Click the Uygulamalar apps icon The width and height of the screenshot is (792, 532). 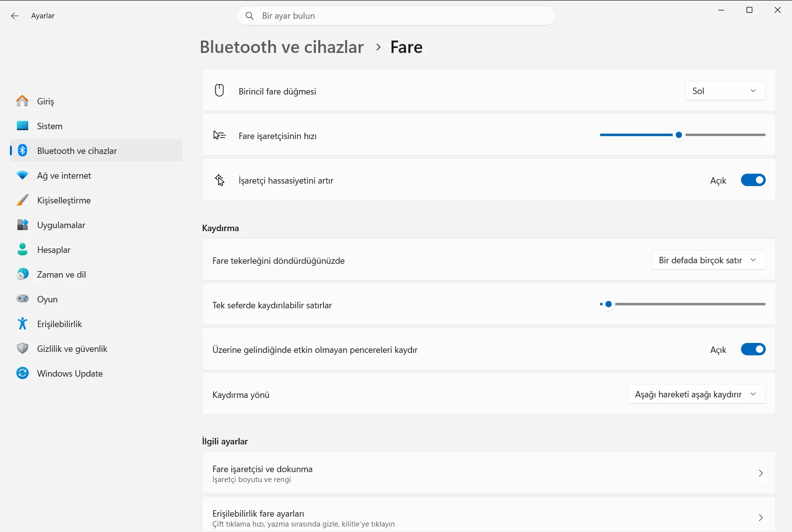click(22, 225)
